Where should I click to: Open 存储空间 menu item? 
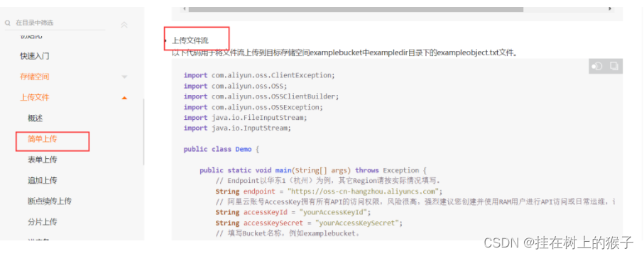click(35, 77)
